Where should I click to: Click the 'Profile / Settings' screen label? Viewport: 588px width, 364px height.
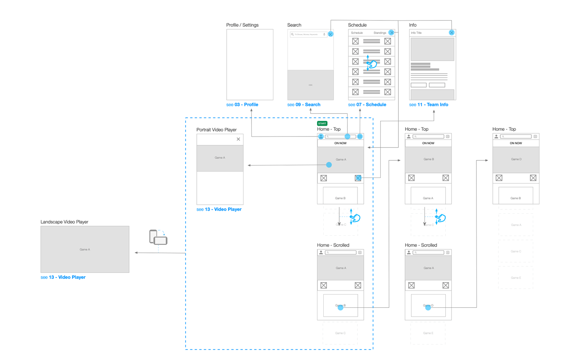point(242,25)
